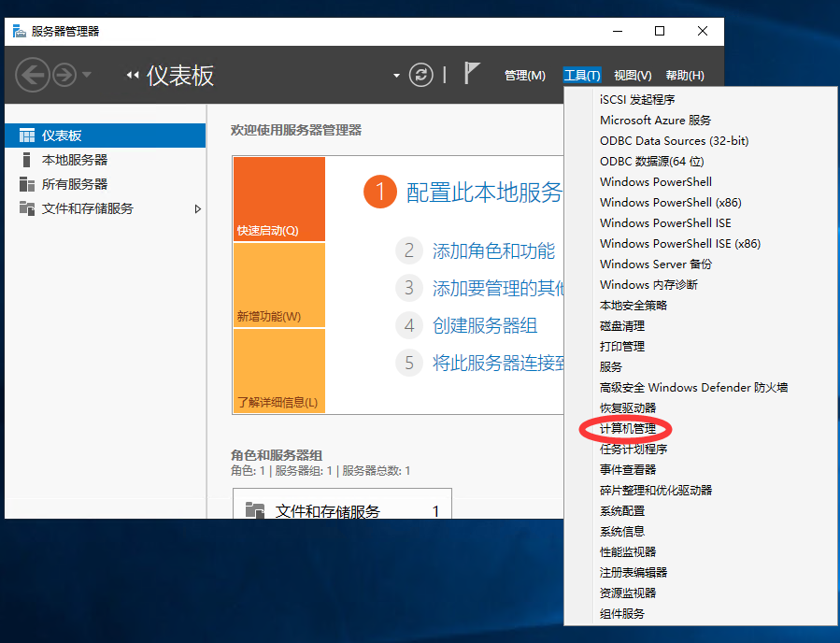Open the notifications flag icon

click(x=472, y=74)
